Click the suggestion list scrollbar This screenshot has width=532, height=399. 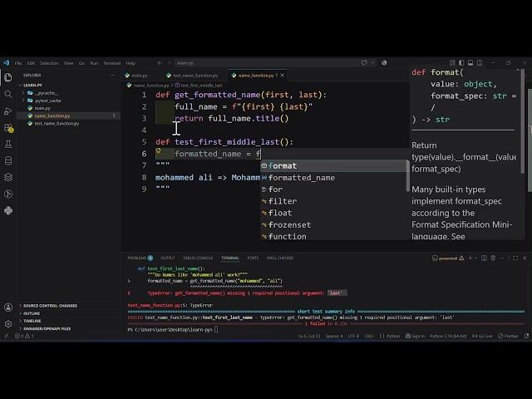click(408, 175)
